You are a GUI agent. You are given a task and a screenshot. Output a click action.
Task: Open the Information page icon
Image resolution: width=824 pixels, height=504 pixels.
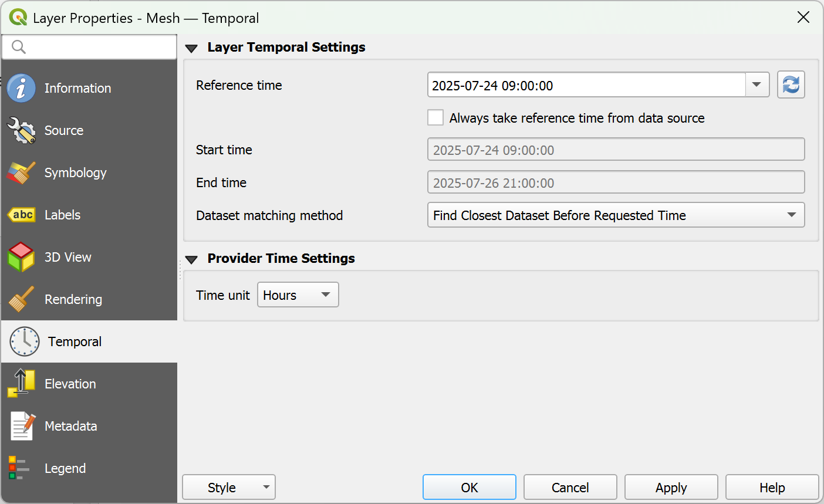click(22, 88)
